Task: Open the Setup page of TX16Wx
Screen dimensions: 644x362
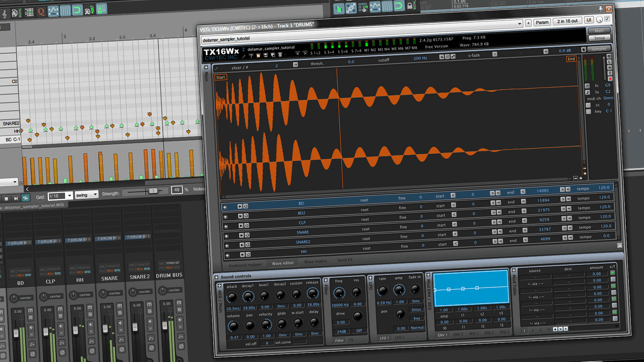Action: (599, 37)
